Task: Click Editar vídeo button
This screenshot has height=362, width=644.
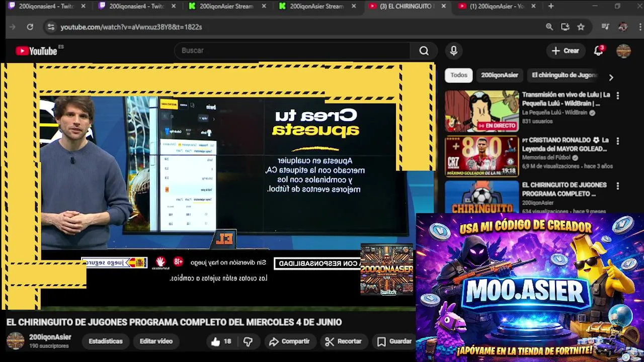Action: pyautogui.click(x=156, y=341)
